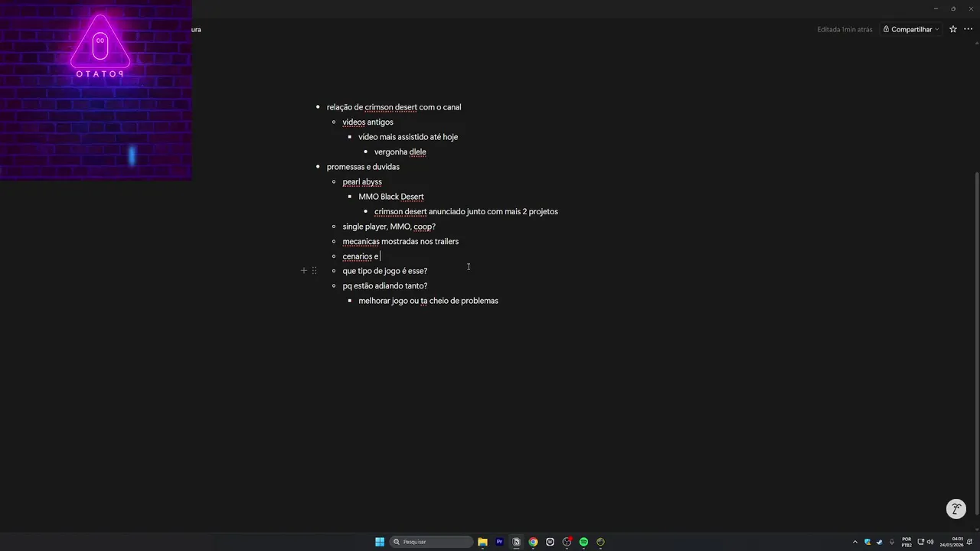980x551 pixels.
Task: Open File Explorer from taskbar
Action: tap(482, 542)
